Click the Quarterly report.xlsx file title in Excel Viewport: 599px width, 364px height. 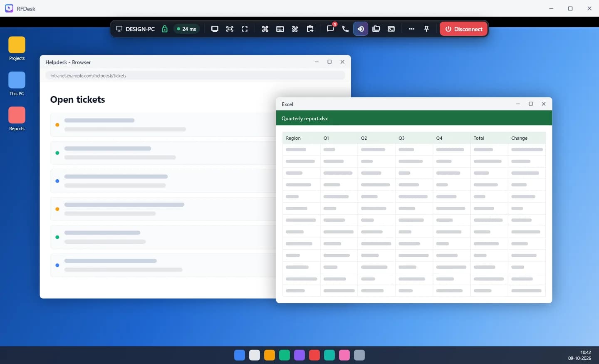click(x=304, y=119)
